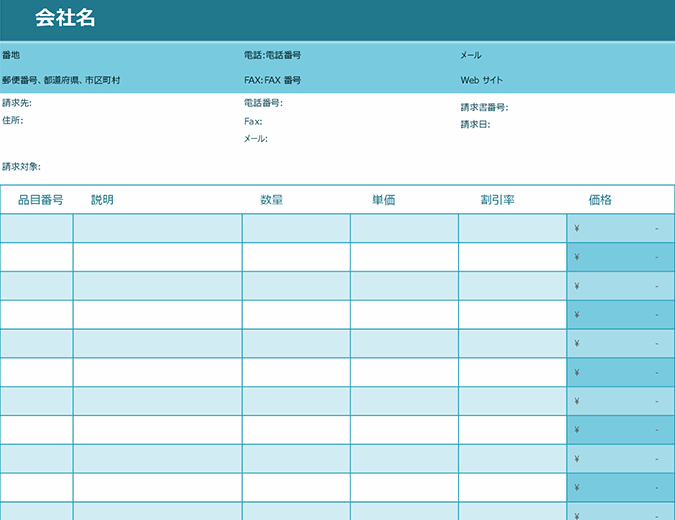Click the 電話:電話番号 cell in header
This screenshot has width=675, height=520.
click(272, 56)
